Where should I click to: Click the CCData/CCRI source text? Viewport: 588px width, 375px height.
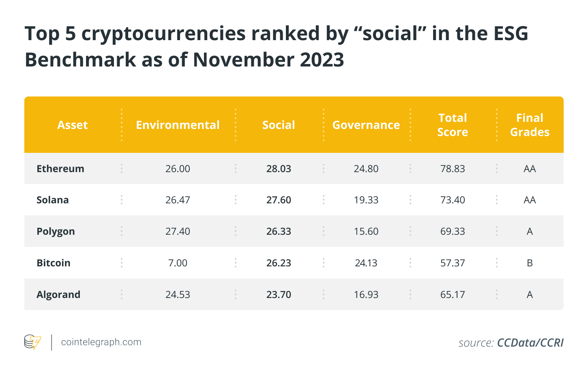pyautogui.click(x=530, y=343)
